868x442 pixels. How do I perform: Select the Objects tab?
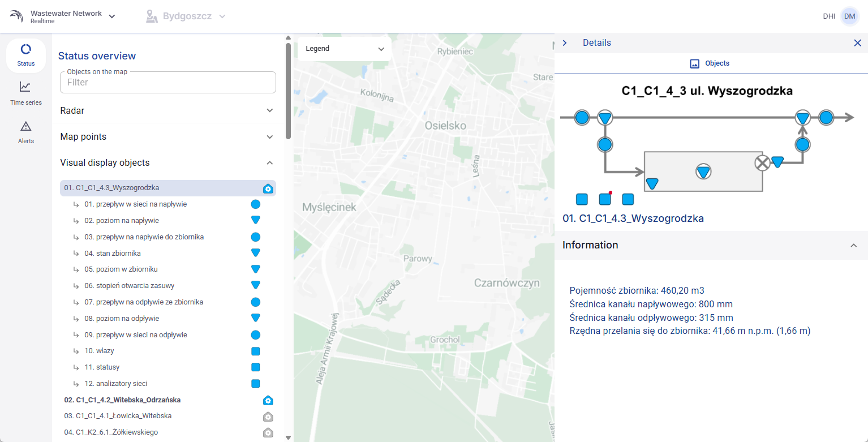tap(710, 63)
